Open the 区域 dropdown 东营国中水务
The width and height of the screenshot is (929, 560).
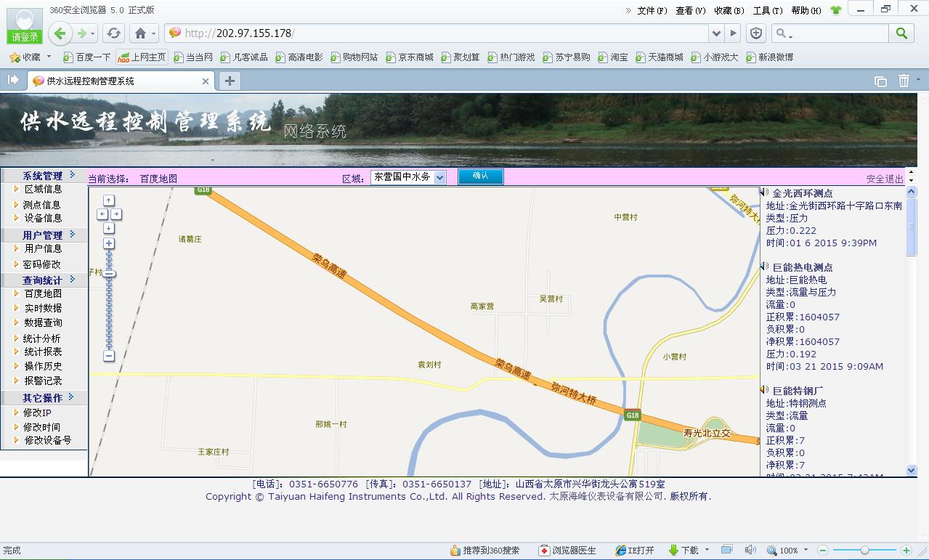coord(408,176)
